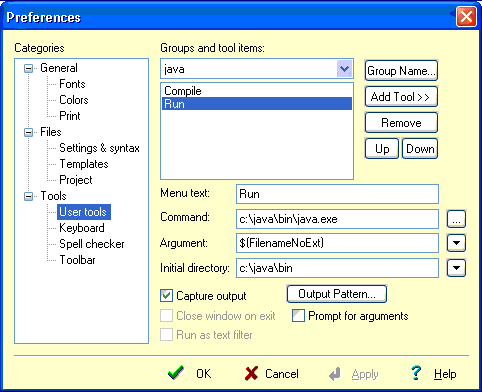
Task: Select Settings & syntax category
Action: pos(99,148)
